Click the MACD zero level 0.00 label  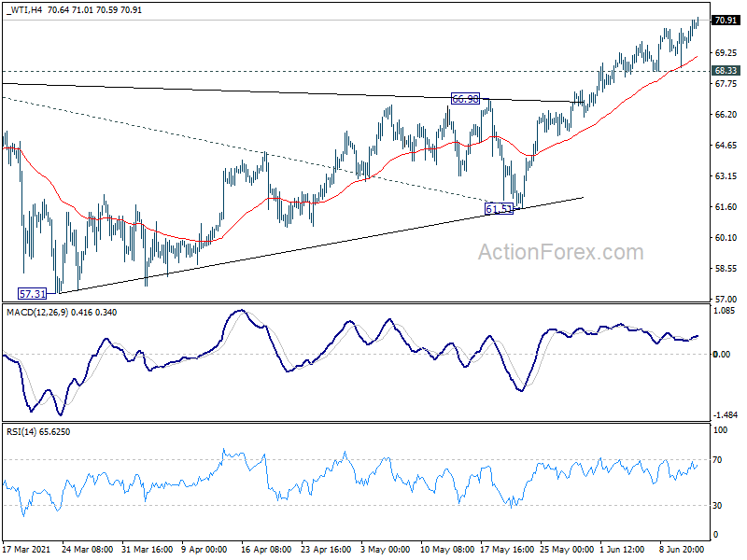pyautogui.click(x=721, y=354)
